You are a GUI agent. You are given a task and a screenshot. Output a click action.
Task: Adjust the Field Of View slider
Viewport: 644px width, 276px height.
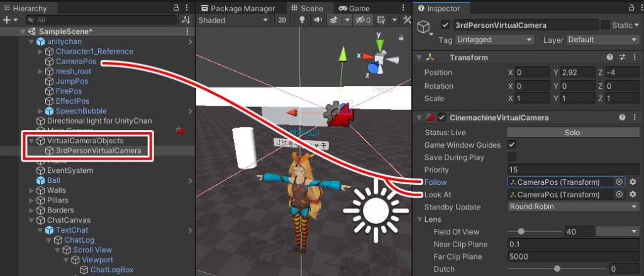(x=535, y=231)
